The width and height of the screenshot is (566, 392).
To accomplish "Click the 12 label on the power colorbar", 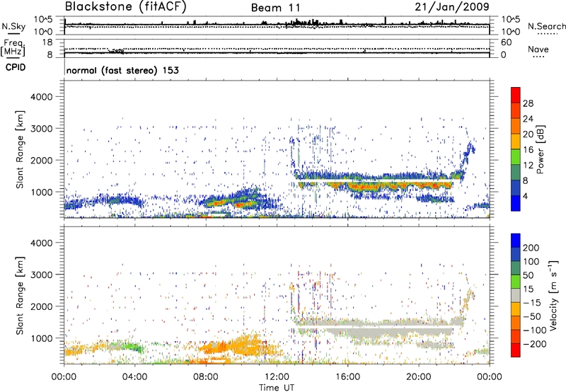I will (528, 166).
